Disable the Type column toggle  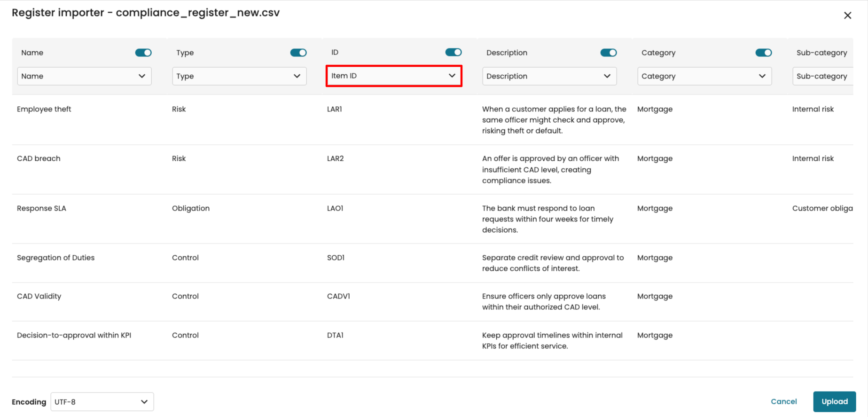tap(298, 53)
